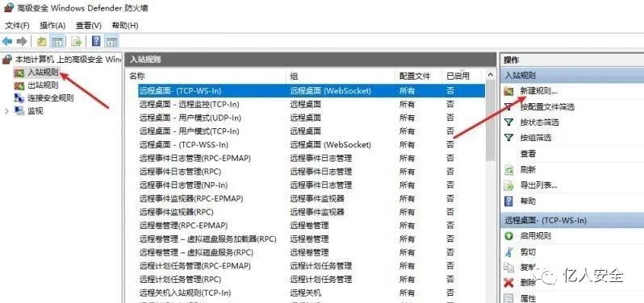Expand the 监视 node chevron
The height and width of the screenshot is (303, 644).
coord(6,111)
